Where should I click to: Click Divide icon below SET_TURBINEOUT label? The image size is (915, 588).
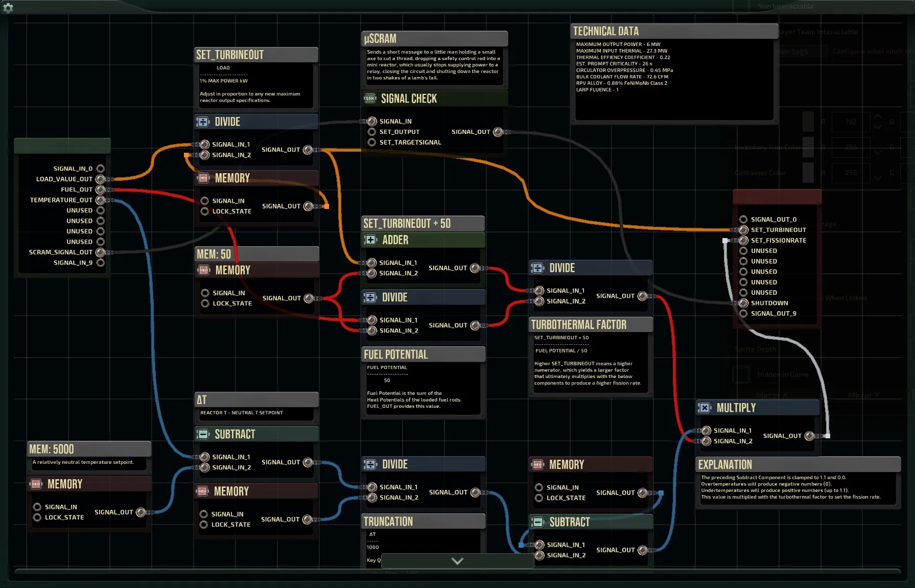(203, 122)
